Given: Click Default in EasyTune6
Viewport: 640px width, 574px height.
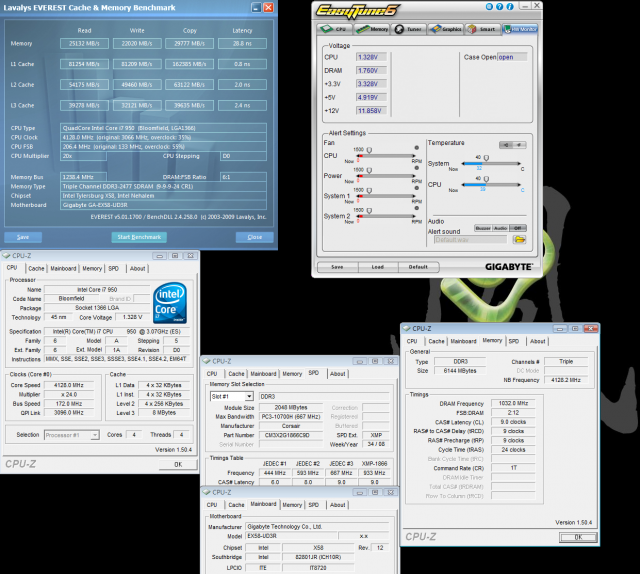Looking at the screenshot, I should pos(418,267).
